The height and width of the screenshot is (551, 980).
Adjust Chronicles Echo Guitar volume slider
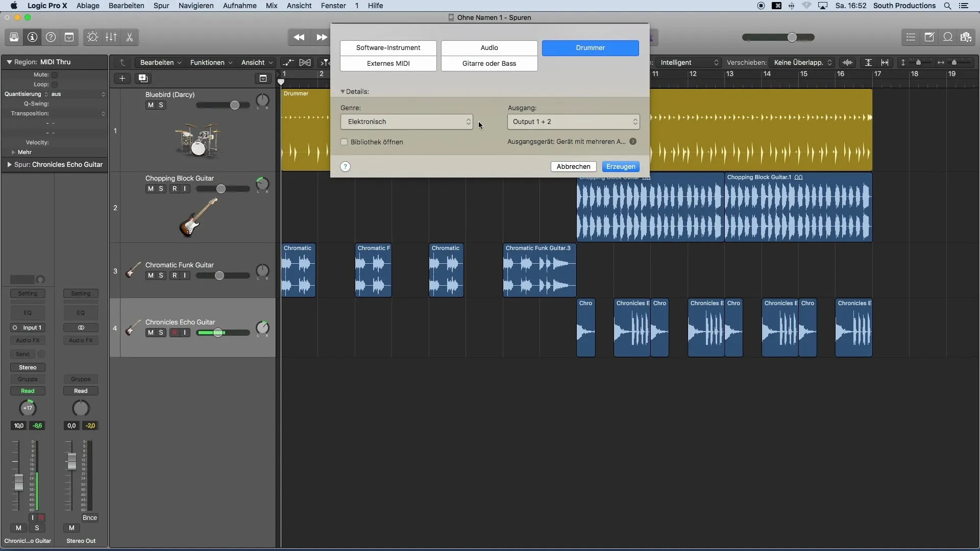click(218, 333)
